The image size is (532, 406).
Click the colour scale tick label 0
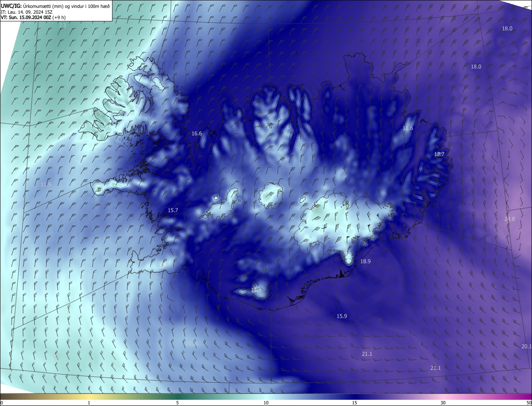tap(2, 403)
